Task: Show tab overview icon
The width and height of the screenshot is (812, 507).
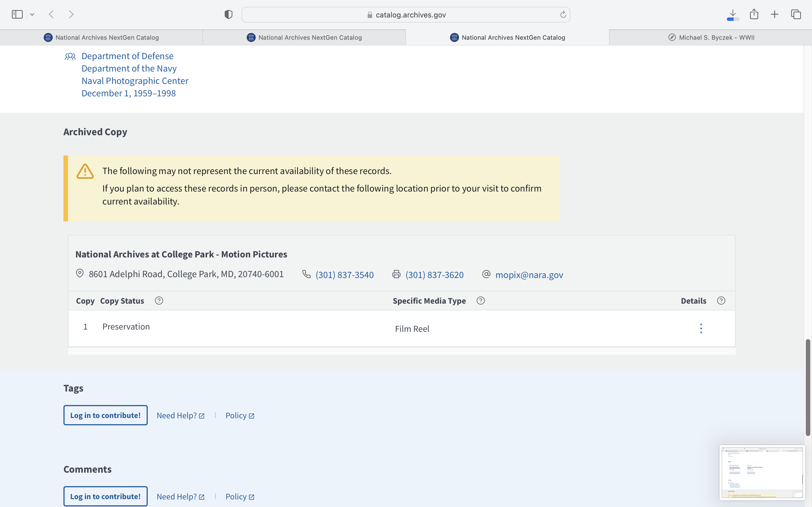Action: 796,14
